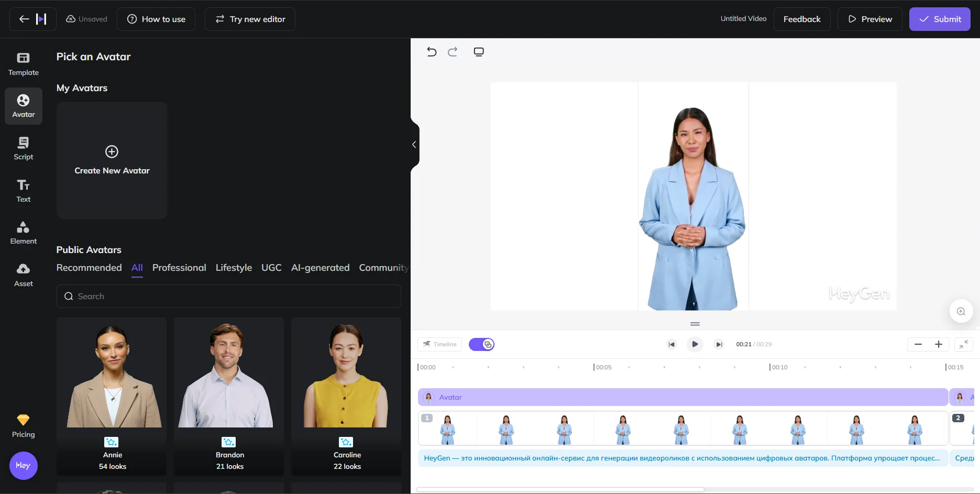Click the star badge under Caroline
The width and height of the screenshot is (980, 494).
click(x=346, y=442)
